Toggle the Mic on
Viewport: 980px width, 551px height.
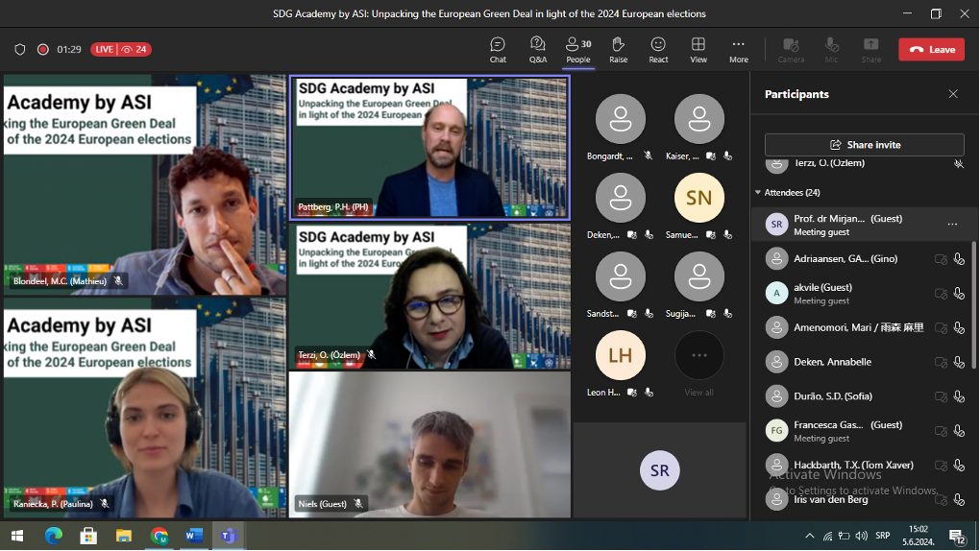point(831,49)
